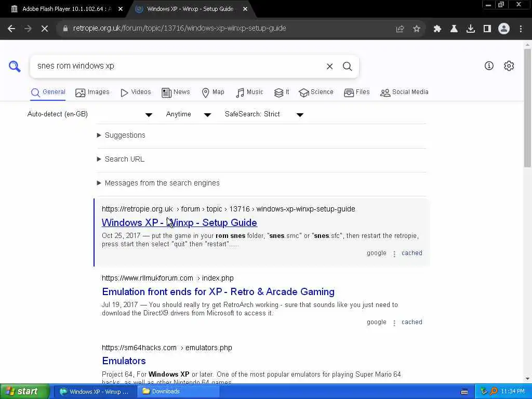Click the retropie.org.uk result URL breadcrumb
This screenshot has height=399, width=532.
pos(229,209)
